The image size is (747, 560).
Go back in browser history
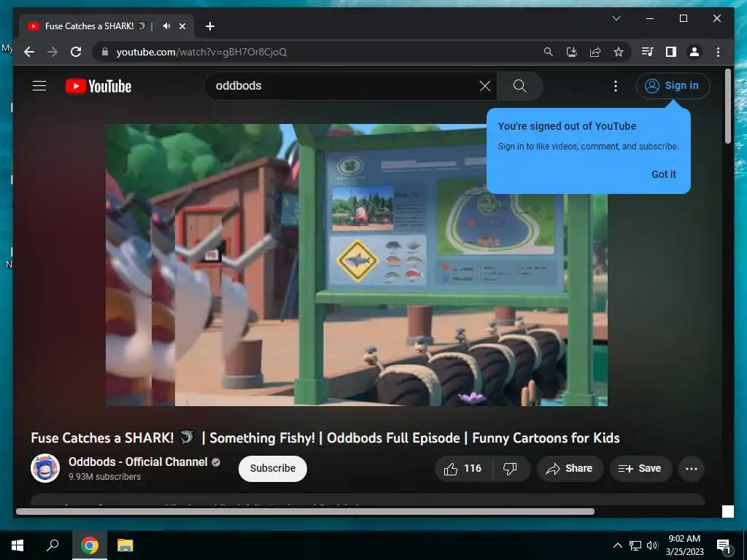[29, 52]
